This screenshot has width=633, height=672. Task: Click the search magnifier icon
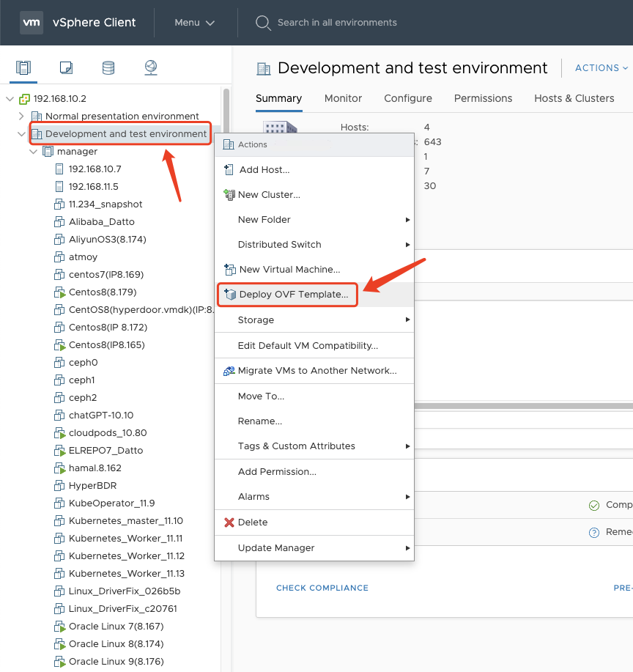tap(263, 23)
